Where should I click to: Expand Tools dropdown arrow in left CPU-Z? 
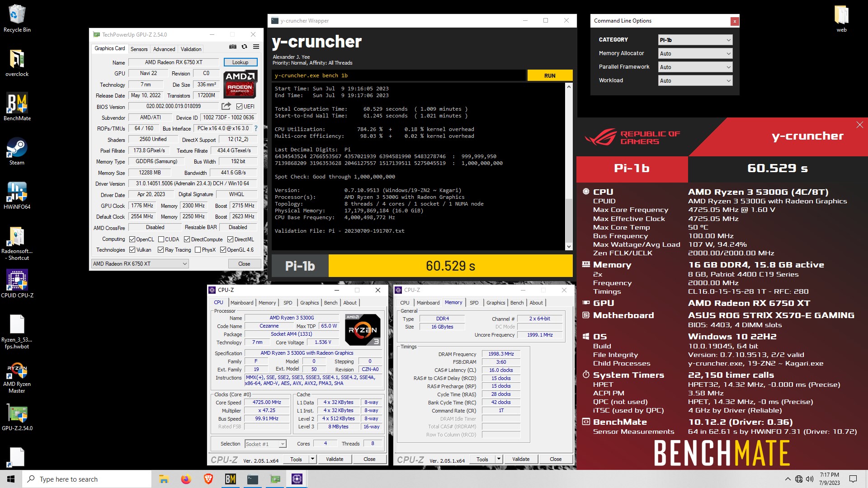312,459
